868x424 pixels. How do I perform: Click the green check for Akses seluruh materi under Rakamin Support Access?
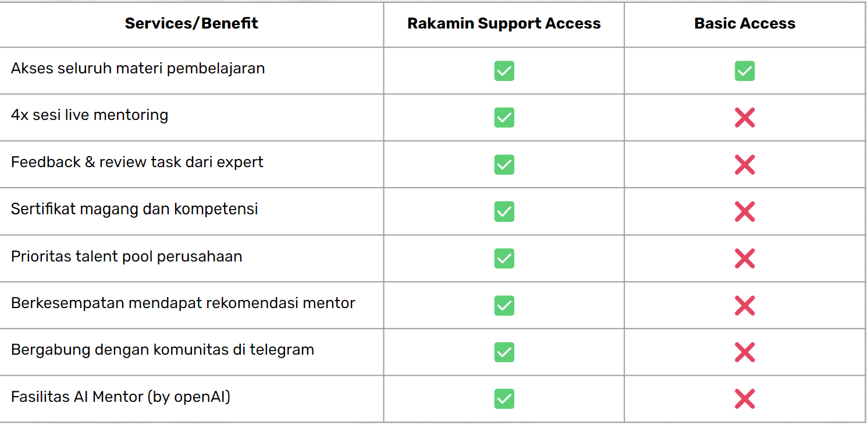(504, 71)
